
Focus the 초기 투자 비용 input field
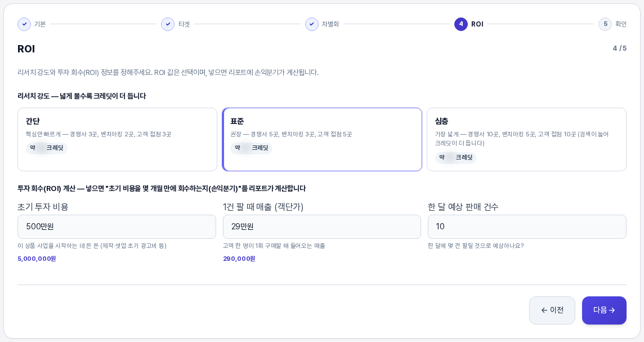(117, 226)
